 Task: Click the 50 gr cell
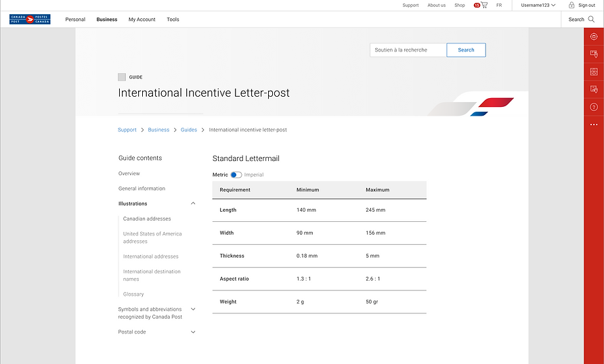point(372,302)
